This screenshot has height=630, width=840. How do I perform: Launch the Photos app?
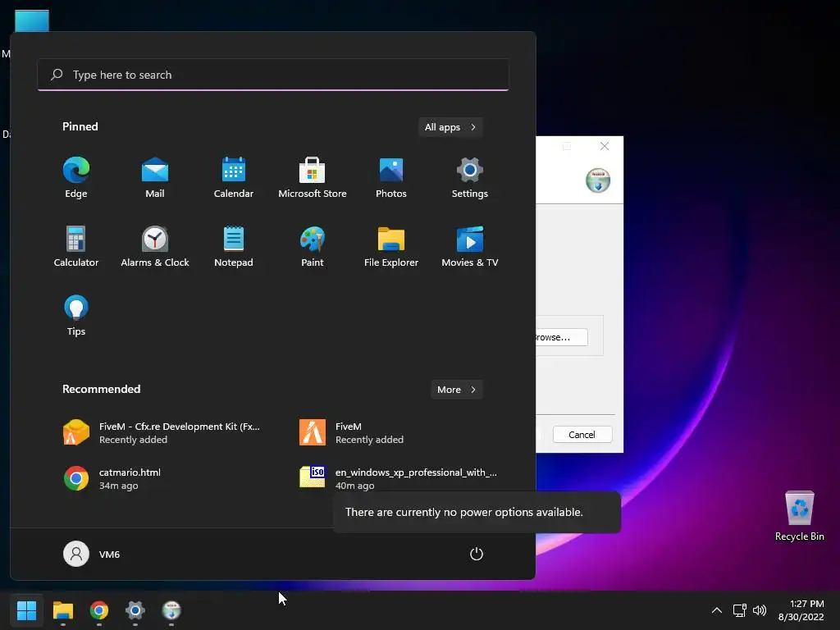coord(391,177)
